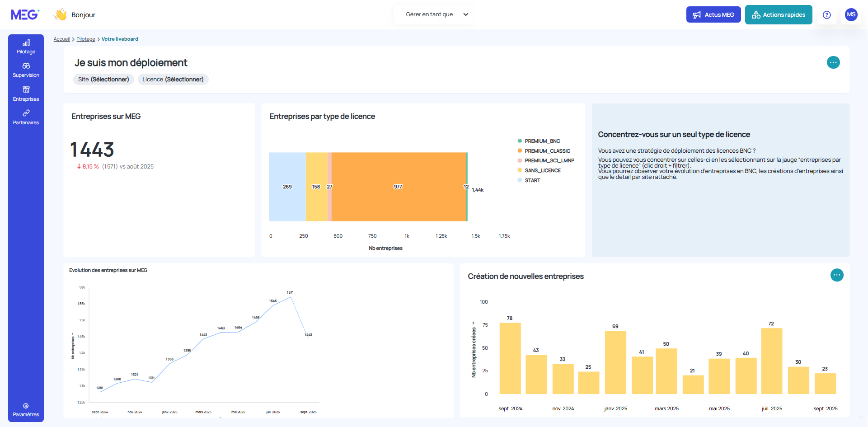Open Création de nouvelles entreprises options menu
This screenshot has width=868, height=427.
tap(837, 275)
